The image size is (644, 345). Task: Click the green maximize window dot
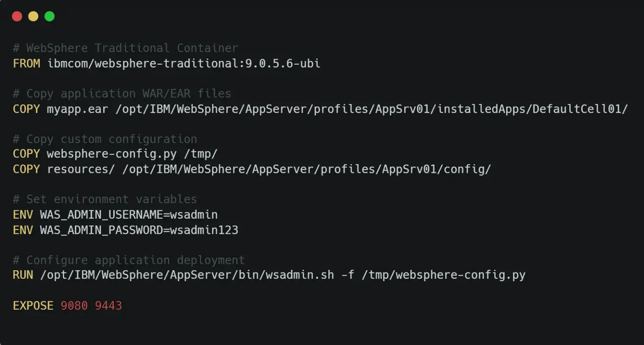click(49, 16)
